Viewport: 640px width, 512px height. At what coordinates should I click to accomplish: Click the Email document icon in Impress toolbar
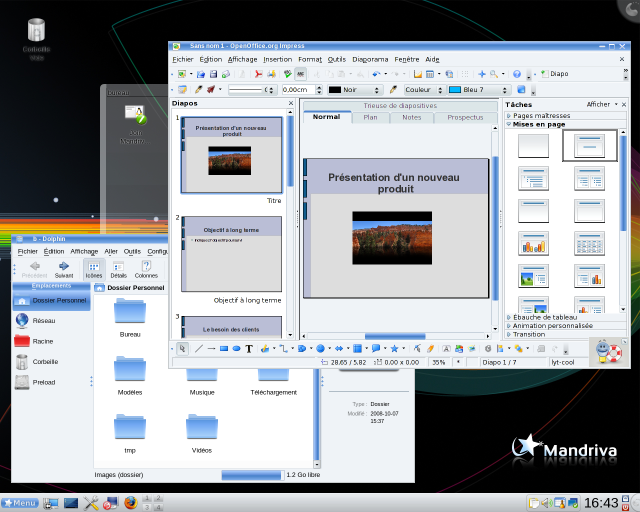(226, 74)
